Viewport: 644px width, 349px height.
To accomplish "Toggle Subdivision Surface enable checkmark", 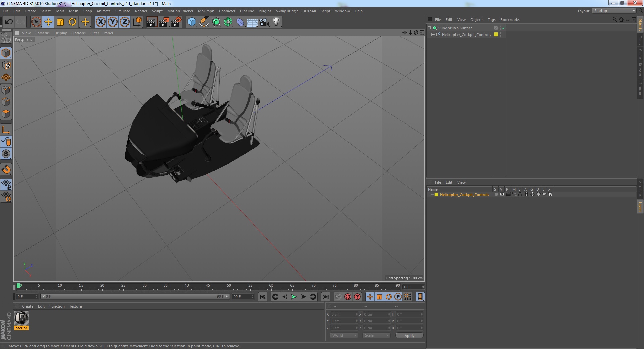I will (503, 28).
